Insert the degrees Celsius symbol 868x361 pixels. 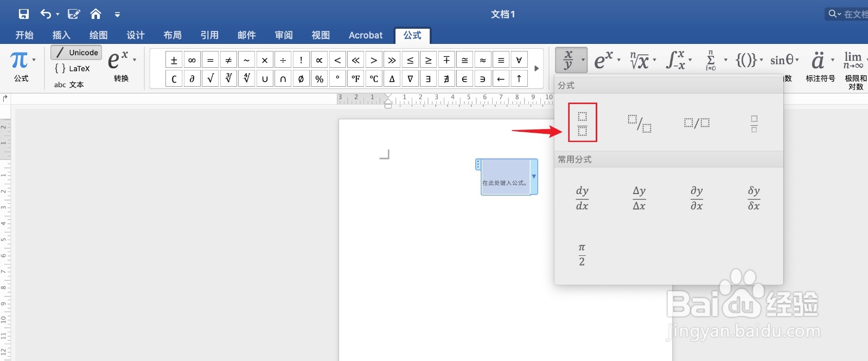click(374, 79)
